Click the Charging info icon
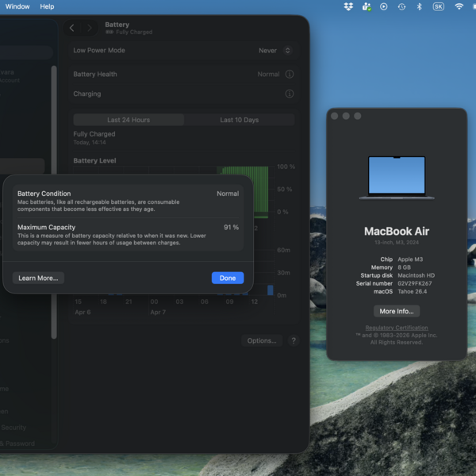476x476 pixels. (x=290, y=94)
